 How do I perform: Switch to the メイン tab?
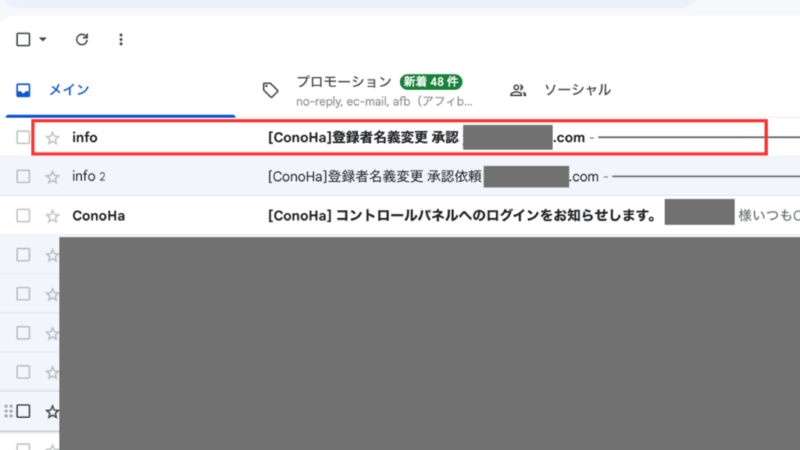click(70, 90)
